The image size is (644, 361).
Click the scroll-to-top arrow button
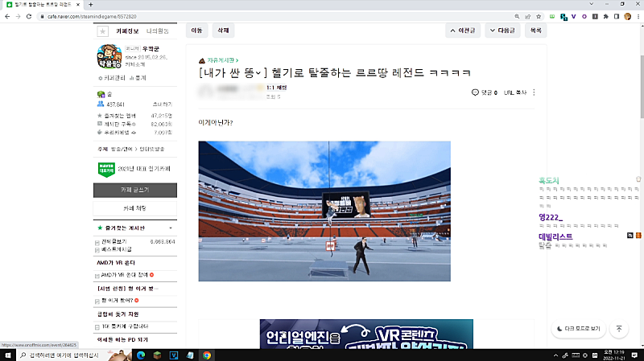pyautogui.click(x=619, y=329)
